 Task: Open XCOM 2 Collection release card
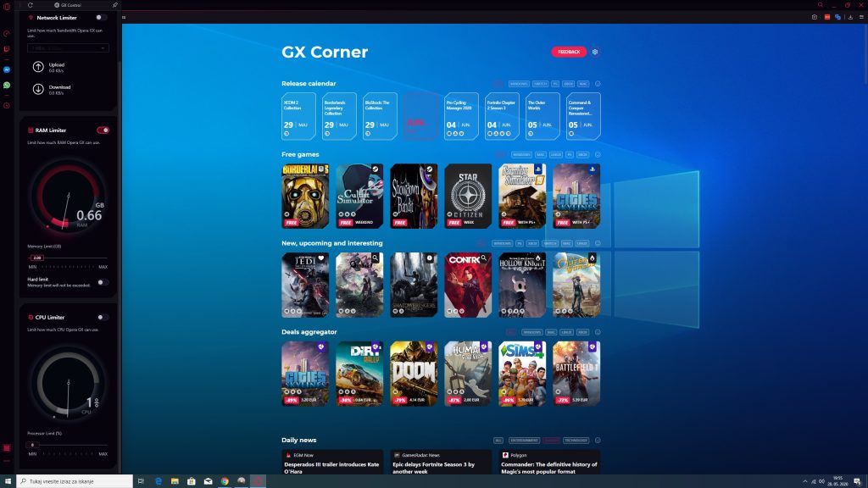click(x=298, y=116)
